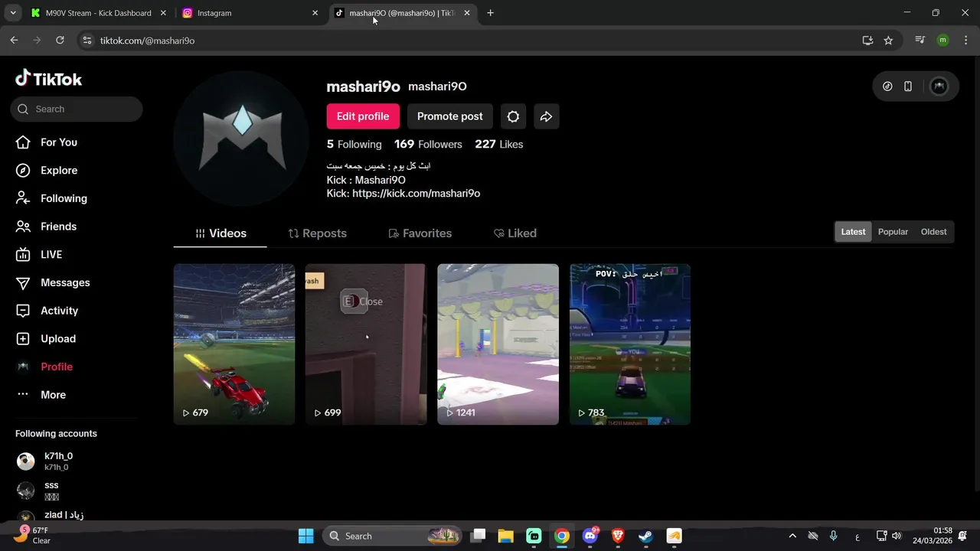The width and height of the screenshot is (980, 551).
Task: Open video with 1241 views
Action: [x=498, y=344]
